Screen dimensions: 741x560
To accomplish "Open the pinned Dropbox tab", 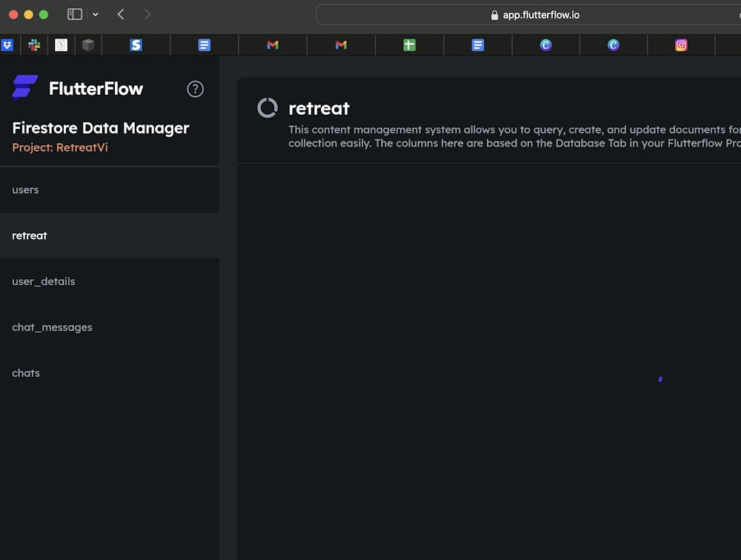I will pos(7,45).
